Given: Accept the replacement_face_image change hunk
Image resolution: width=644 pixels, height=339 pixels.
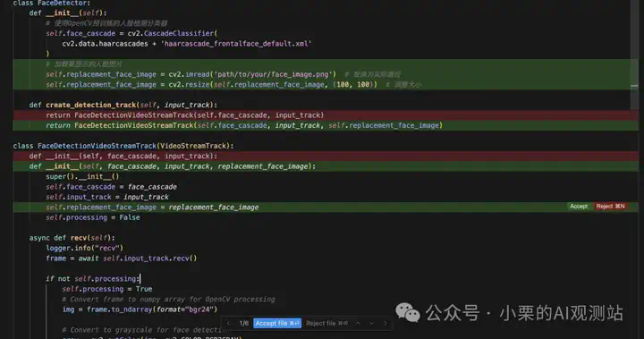Looking at the screenshot, I should click(579, 207).
